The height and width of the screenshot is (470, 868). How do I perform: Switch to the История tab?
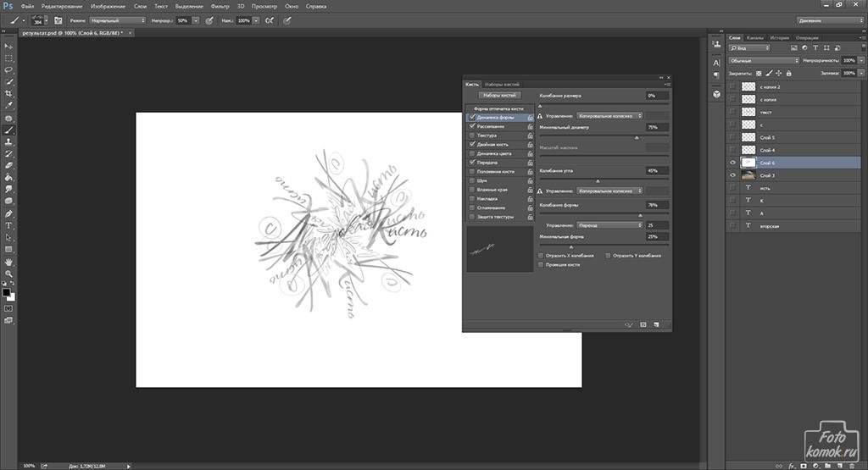point(780,37)
